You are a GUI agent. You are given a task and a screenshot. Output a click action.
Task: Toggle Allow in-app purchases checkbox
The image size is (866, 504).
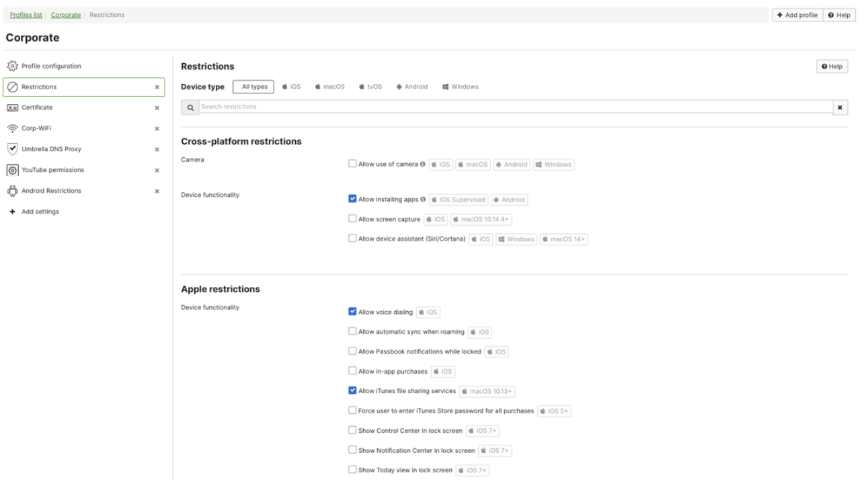coord(352,371)
